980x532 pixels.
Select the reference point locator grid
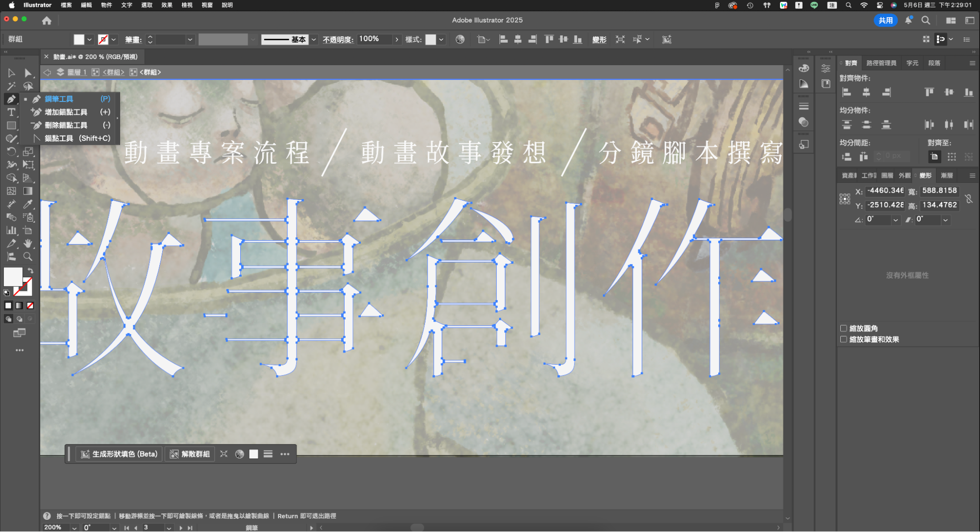pyautogui.click(x=845, y=199)
